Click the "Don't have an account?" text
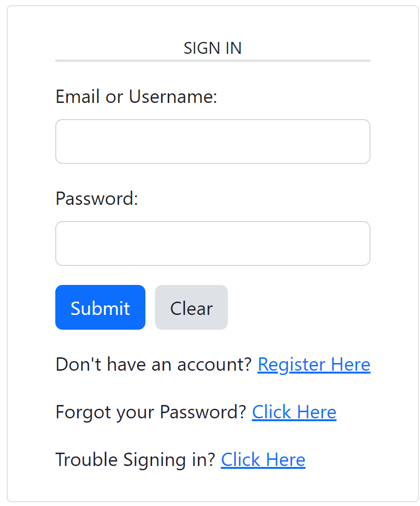This screenshot has width=420, height=506. [x=154, y=364]
